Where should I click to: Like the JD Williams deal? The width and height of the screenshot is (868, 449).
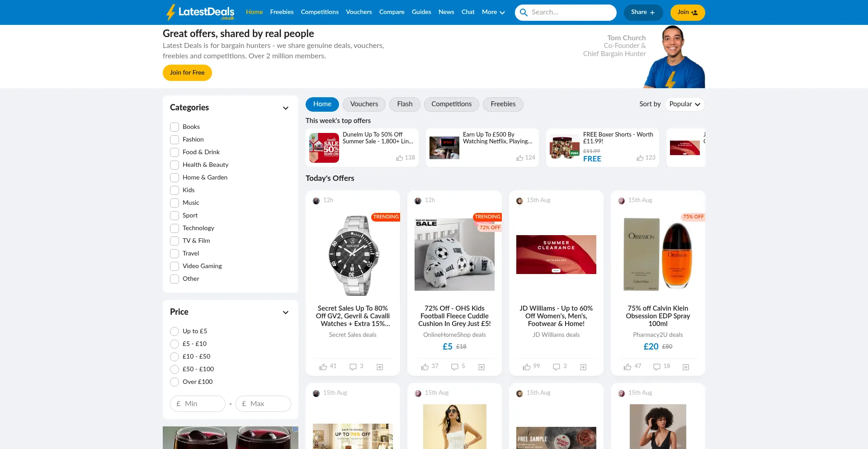(526, 367)
